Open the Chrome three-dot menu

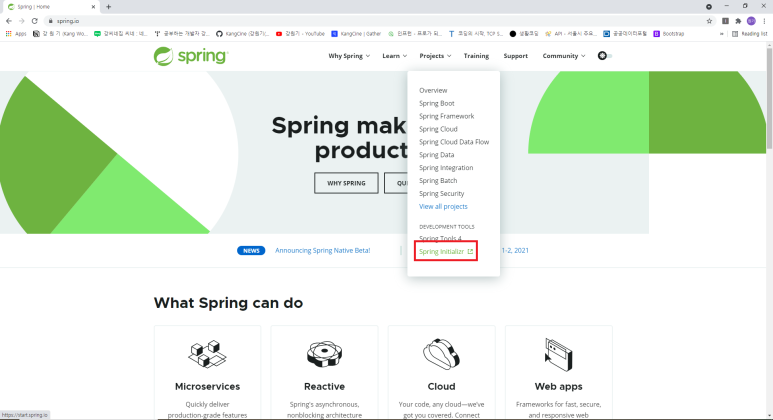click(x=765, y=21)
